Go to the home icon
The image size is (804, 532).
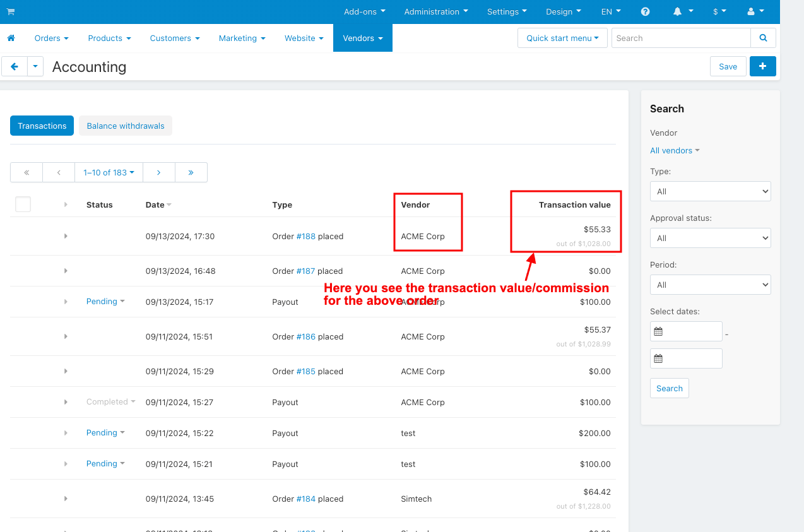(11, 38)
